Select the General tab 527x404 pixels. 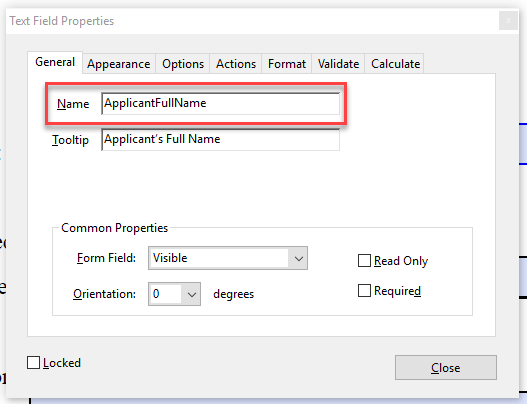click(x=55, y=62)
